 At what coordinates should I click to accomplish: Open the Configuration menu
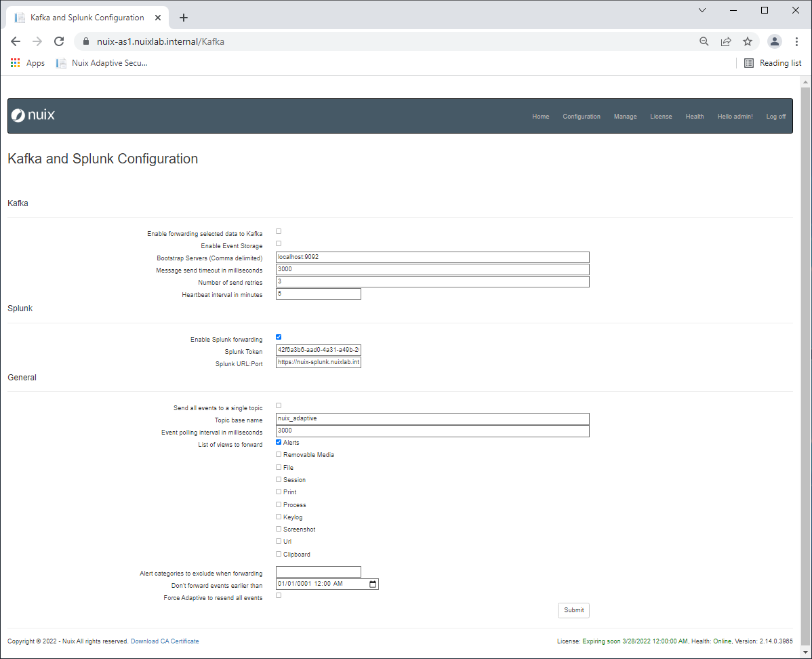pyautogui.click(x=582, y=117)
